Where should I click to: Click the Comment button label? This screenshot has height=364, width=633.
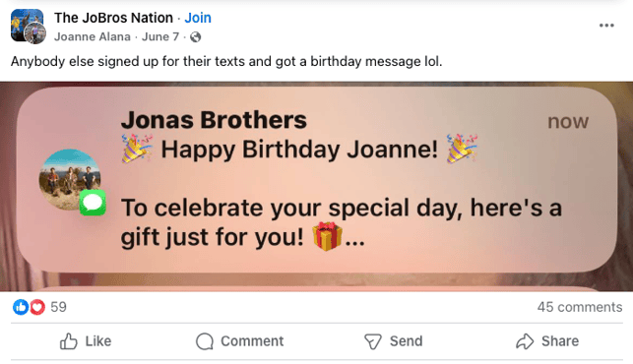point(252,341)
